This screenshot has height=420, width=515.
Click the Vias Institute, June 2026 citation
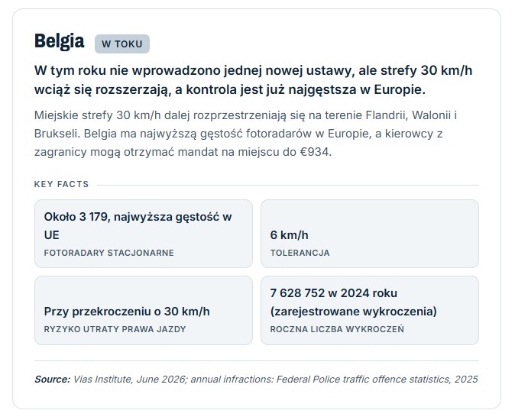point(128,380)
